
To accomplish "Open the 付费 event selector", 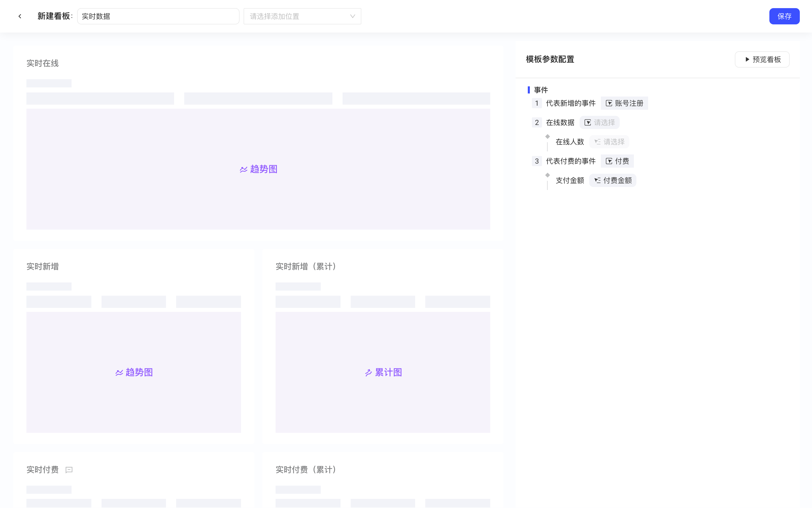I will (617, 161).
